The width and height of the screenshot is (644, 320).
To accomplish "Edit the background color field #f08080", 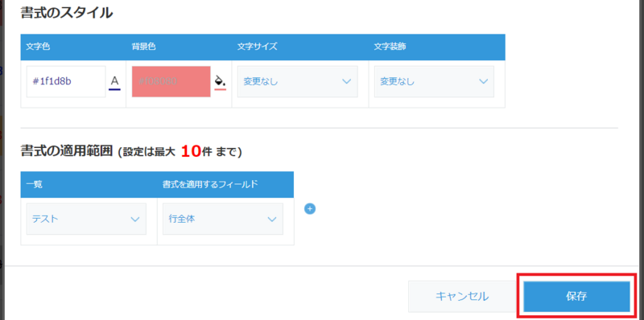I will [171, 82].
